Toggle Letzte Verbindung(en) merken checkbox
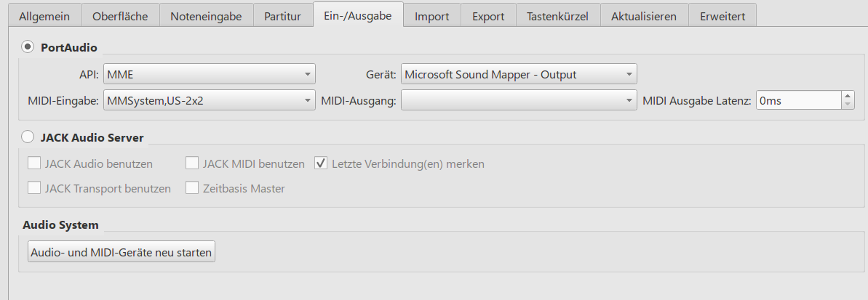 320,163
